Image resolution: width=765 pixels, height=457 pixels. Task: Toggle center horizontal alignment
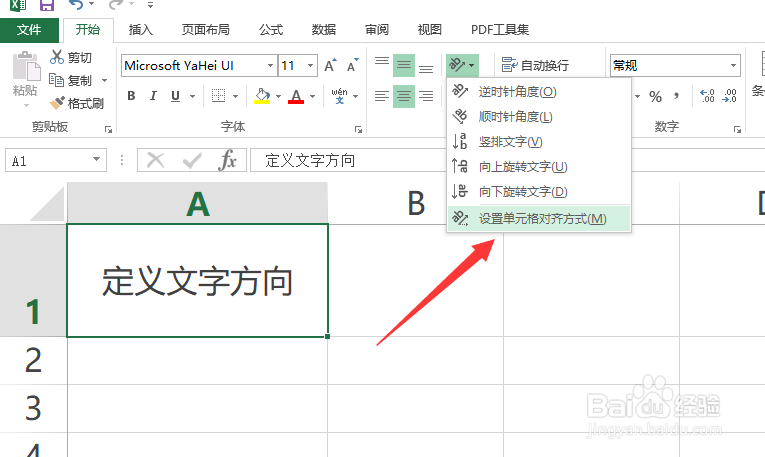click(404, 96)
